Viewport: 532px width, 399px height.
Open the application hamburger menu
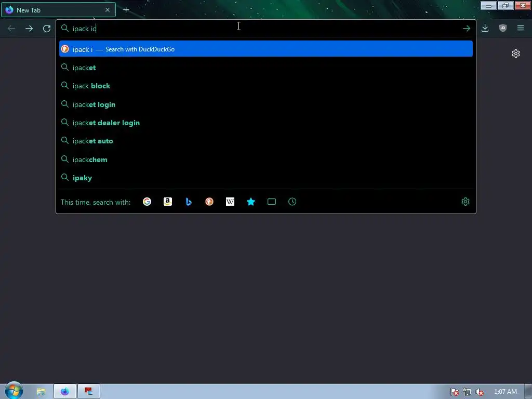521,28
